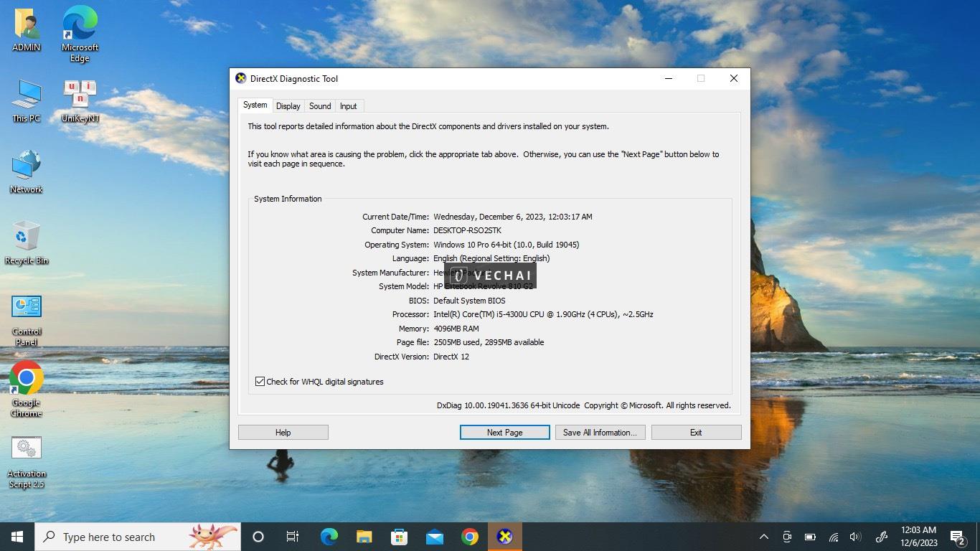Screen dimensions: 980x551
Task: Select the This PC desktop icon
Action: (27, 101)
